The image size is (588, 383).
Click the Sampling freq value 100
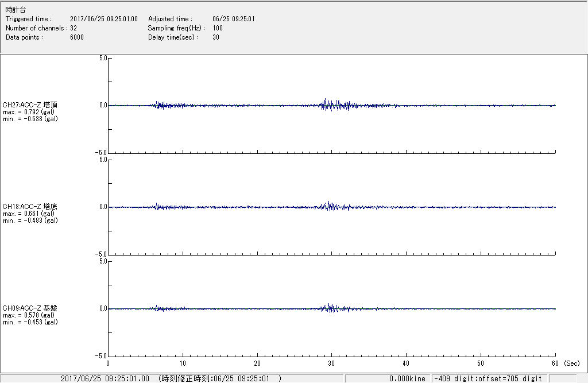click(x=218, y=28)
